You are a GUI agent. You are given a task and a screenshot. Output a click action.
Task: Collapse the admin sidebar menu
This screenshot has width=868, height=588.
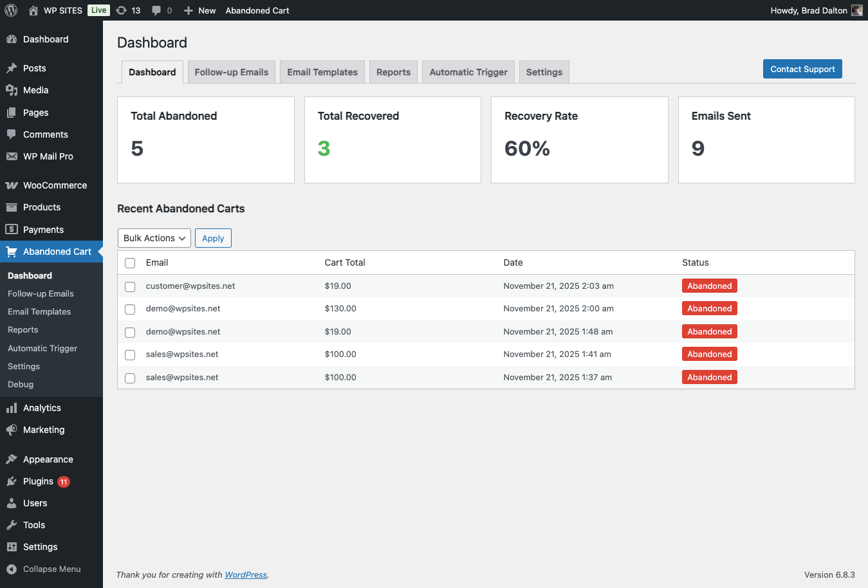tap(44, 569)
